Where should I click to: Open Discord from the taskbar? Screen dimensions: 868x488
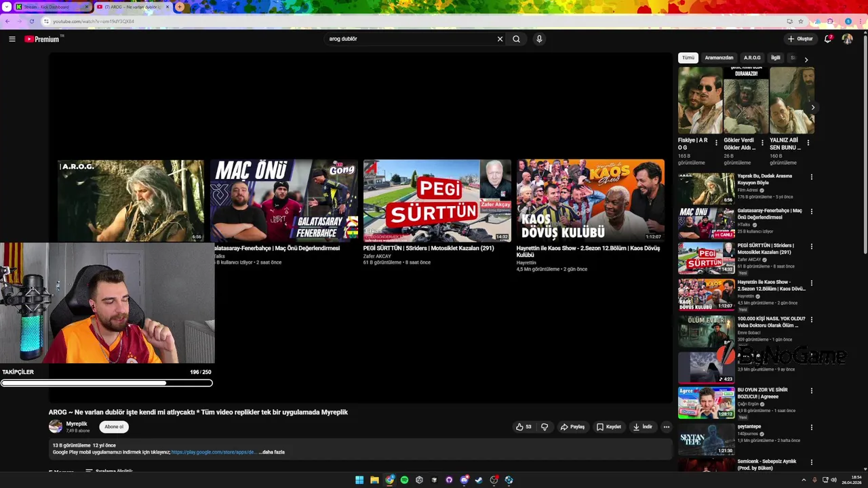point(464,480)
